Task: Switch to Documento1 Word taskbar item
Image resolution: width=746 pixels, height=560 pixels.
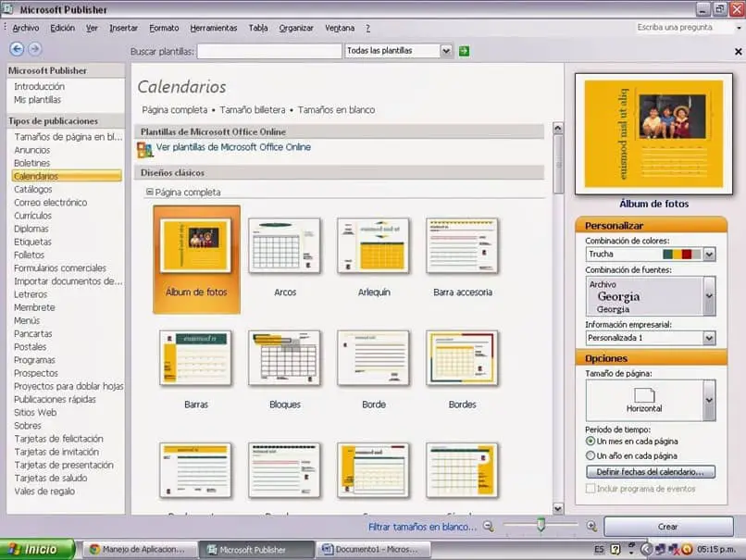Action: pyautogui.click(x=374, y=550)
